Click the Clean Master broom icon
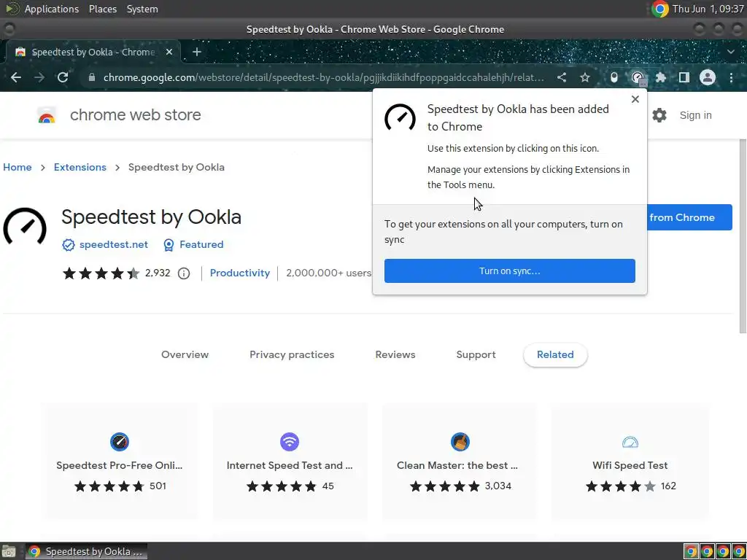 460,442
